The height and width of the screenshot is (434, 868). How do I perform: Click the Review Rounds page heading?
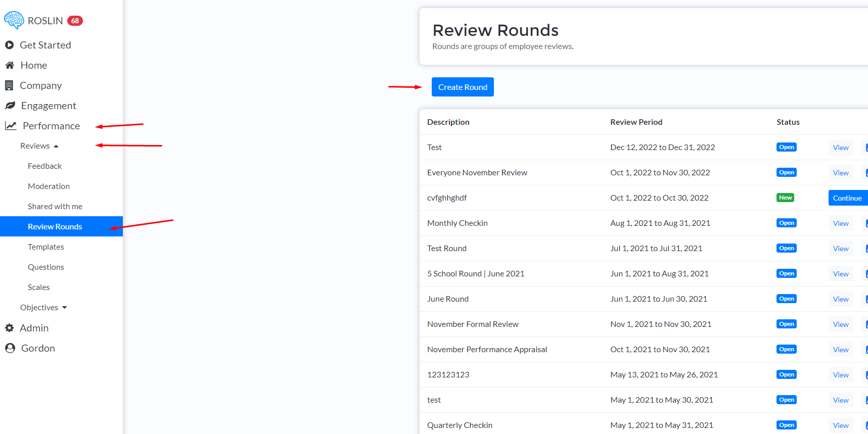pos(495,30)
